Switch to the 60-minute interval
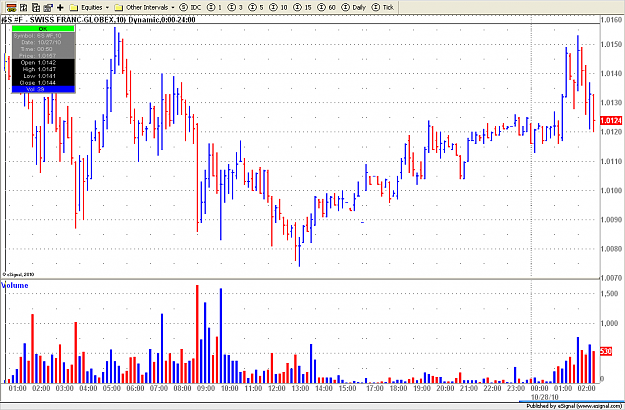The width and height of the screenshot is (625, 410). tap(328, 7)
